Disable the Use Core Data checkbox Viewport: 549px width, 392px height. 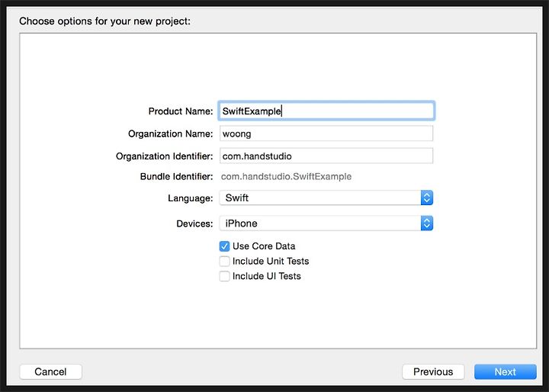[x=224, y=246]
